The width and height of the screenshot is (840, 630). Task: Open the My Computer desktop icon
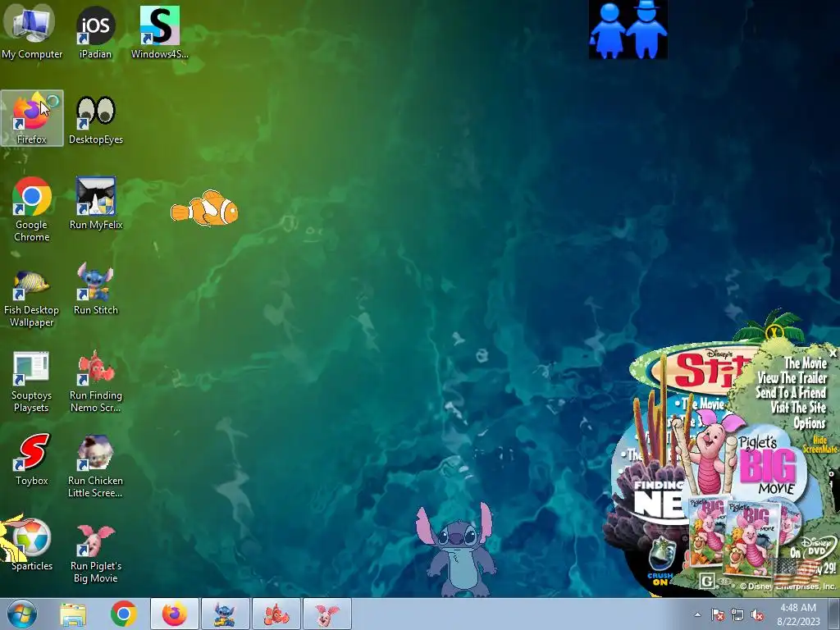pos(32,32)
